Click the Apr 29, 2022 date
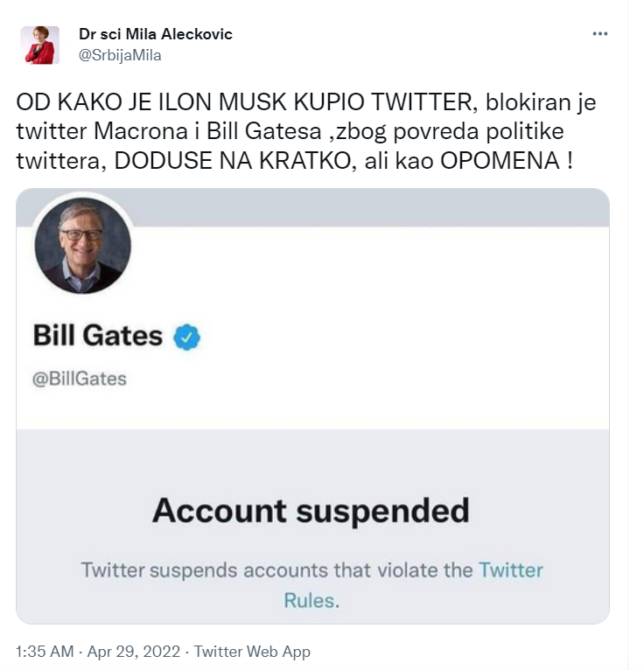The height and width of the screenshot is (670, 644). pos(134,652)
